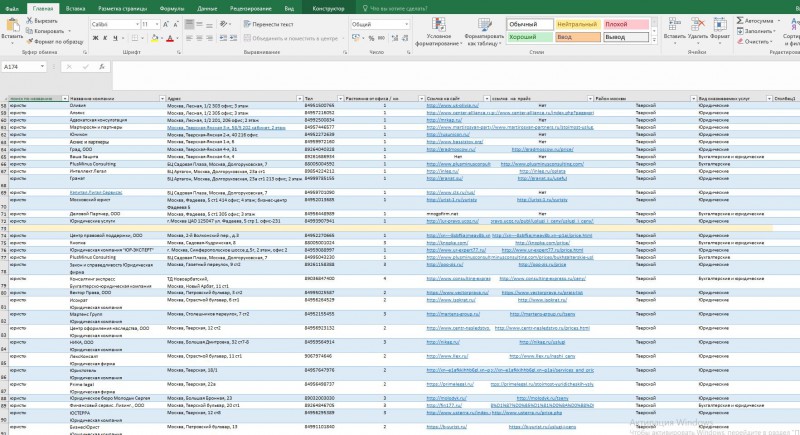The height and width of the screenshot is (435, 800).
Task: Apply the red font color A
Action: tap(170, 38)
